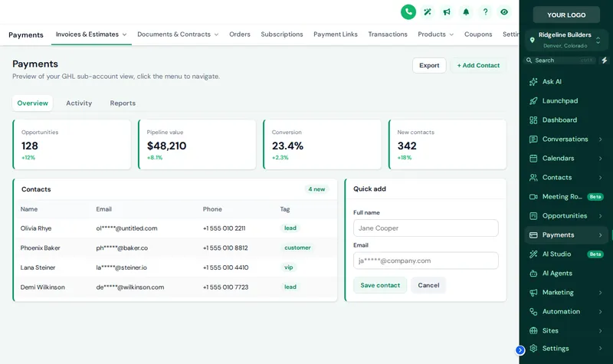The width and height of the screenshot is (613, 364).
Task: Click the + Add Contact button
Action: click(478, 65)
